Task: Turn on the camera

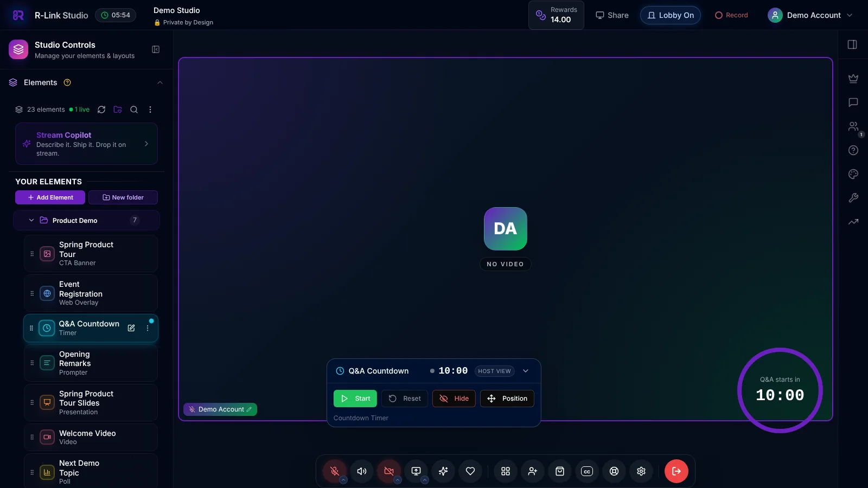Action: [x=389, y=471]
